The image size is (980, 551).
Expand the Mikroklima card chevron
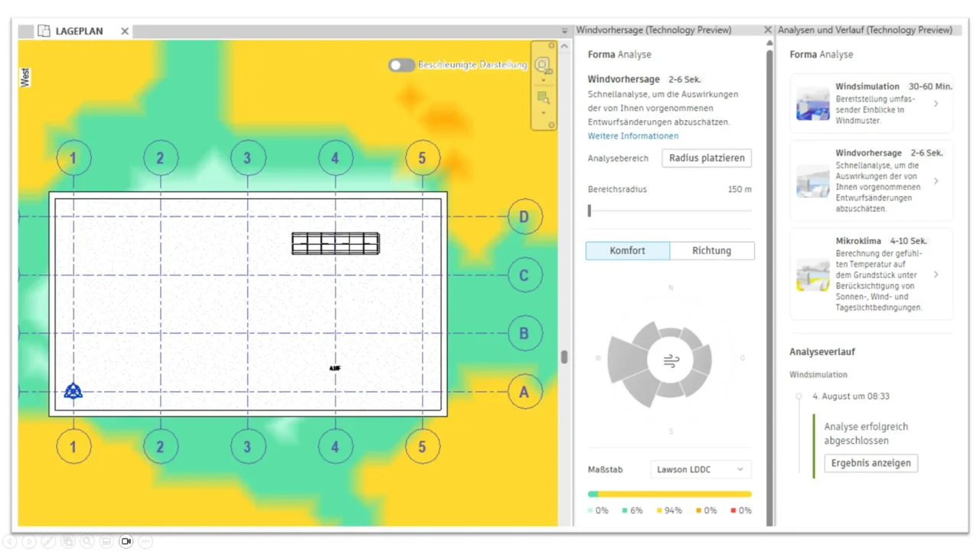point(936,274)
